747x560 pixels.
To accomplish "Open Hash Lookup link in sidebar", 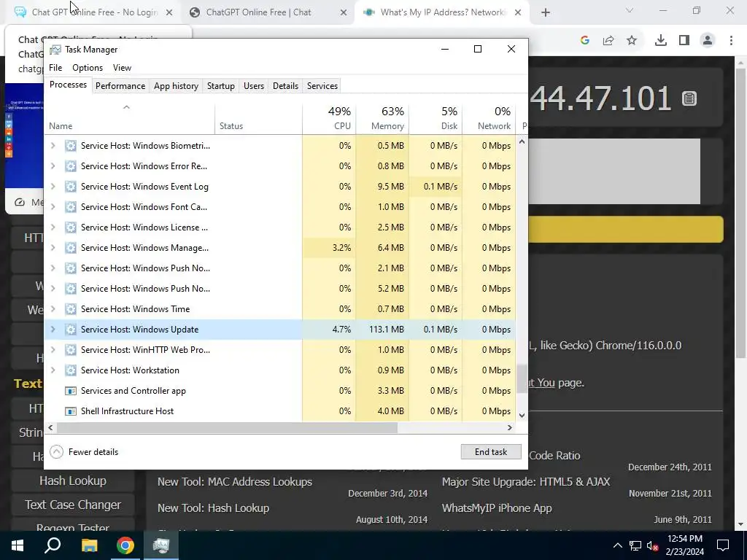I will click(73, 481).
